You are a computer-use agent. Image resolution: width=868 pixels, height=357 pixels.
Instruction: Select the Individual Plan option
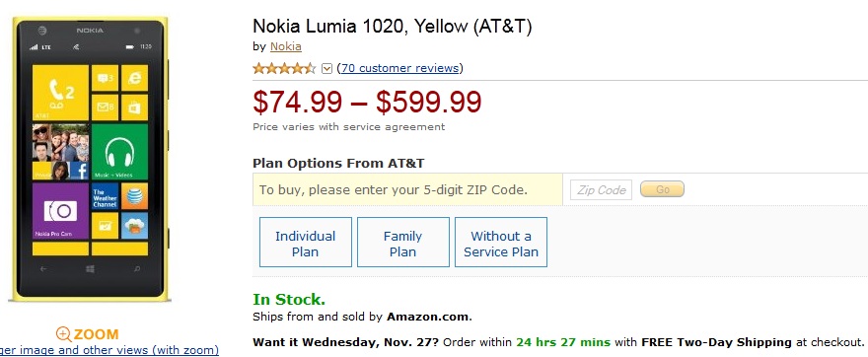[x=306, y=243]
